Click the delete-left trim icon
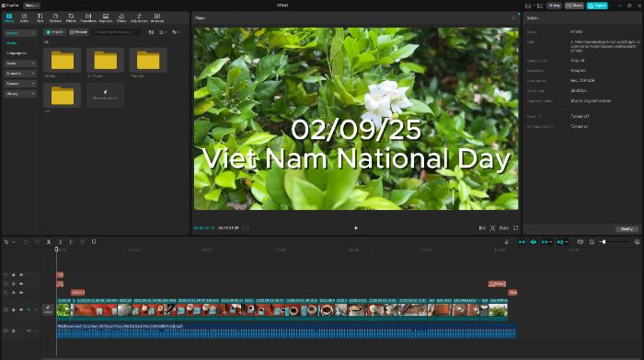The width and height of the screenshot is (644, 360). 60,242
